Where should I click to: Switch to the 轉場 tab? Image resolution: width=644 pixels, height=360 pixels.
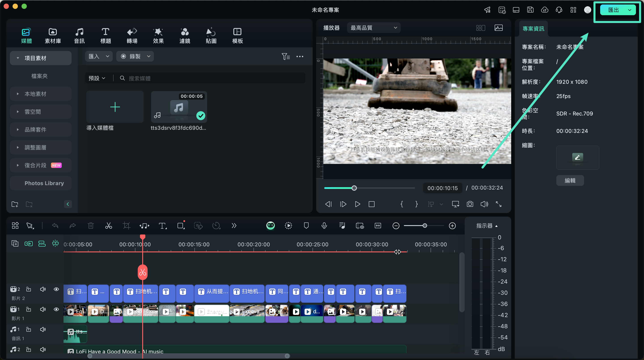click(x=132, y=36)
